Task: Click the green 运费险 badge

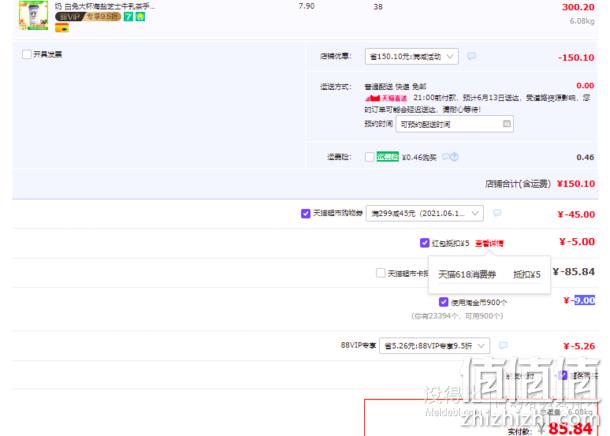Action: [x=387, y=157]
